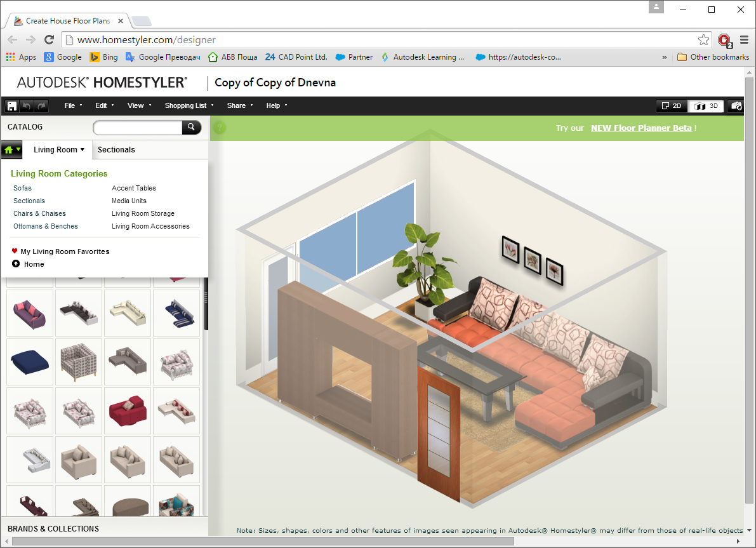756x548 pixels.
Task: Click the red extension icon in browser toolbar
Action: [724, 40]
